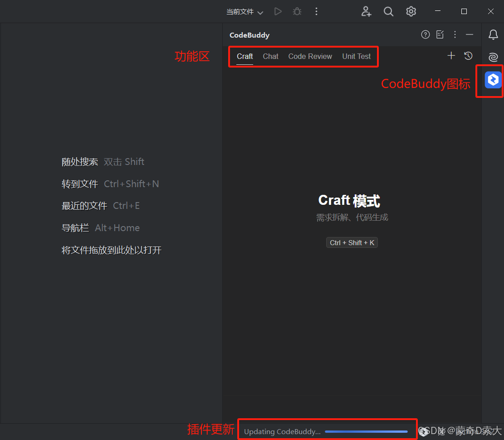Open the Notifications bell icon
Image resolution: width=504 pixels, height=440 pixels.
click(493, 34)
